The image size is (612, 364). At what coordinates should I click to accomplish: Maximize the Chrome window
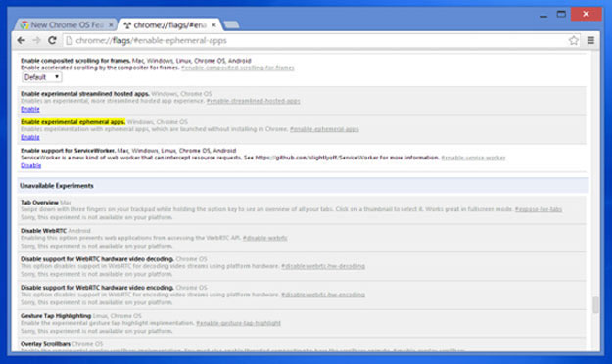click(561, 15)
